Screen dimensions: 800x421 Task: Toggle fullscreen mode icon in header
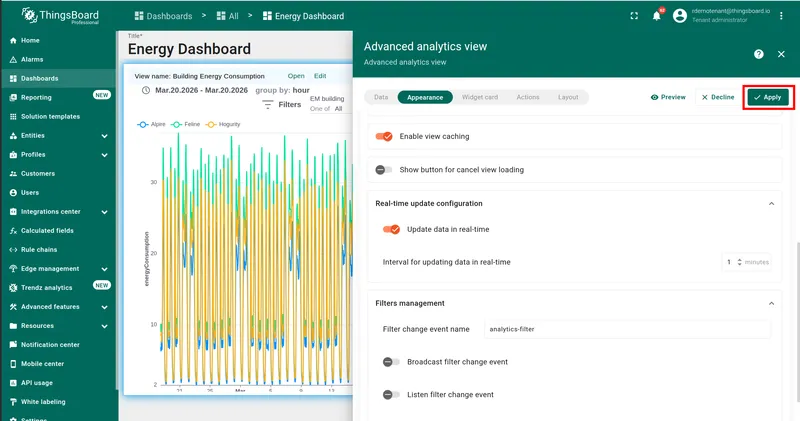634,16
